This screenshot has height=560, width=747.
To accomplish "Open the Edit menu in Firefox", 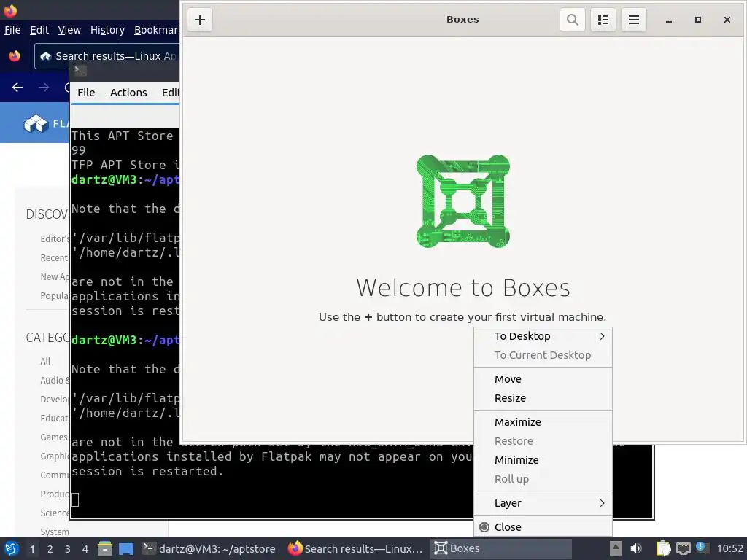I will coord(39,30).
